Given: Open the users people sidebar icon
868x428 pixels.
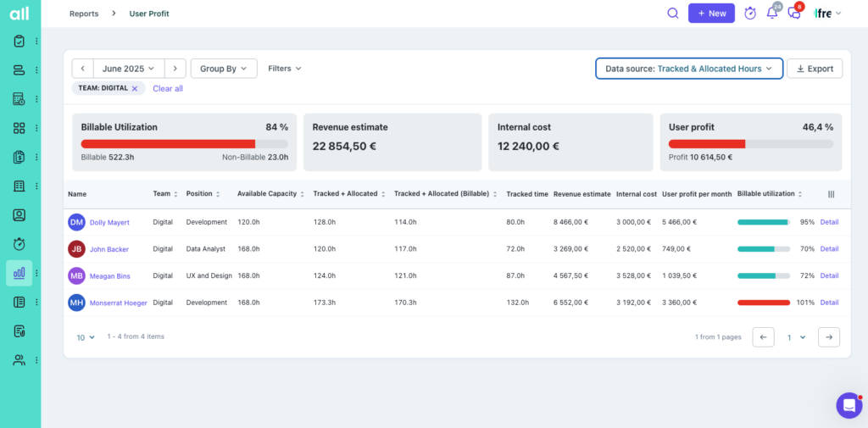Looking at the screenshot, I should click(19, 360).
